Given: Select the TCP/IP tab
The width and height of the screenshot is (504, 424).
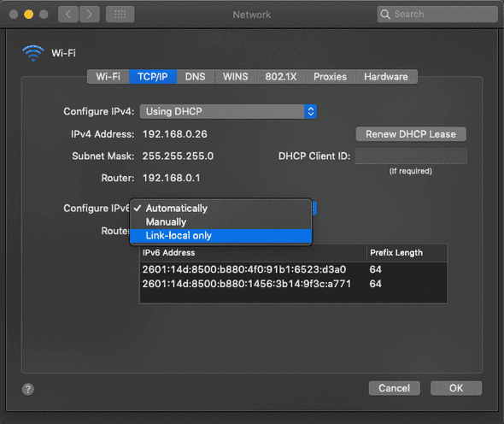Looking at the screenshot, I should 153,77.
